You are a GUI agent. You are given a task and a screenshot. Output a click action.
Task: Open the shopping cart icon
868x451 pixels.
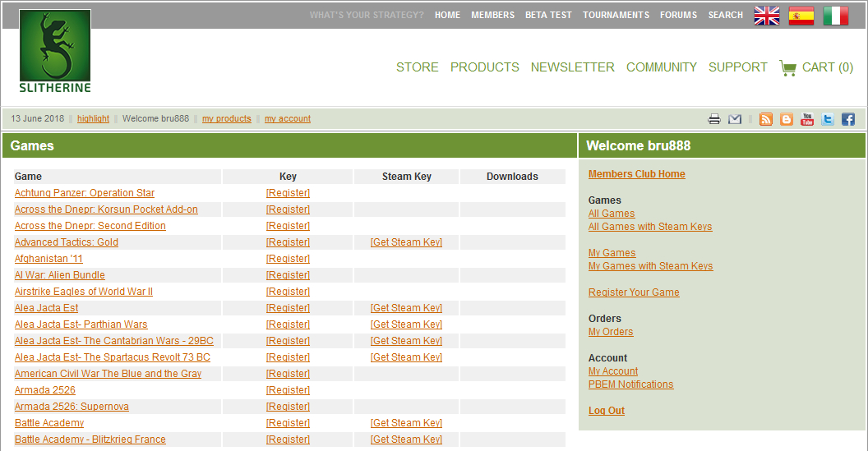(x=787, y=68)
